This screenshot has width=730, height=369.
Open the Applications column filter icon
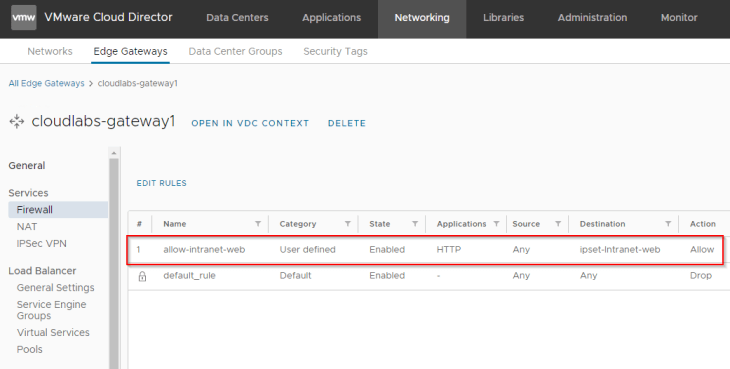[496, 224]
